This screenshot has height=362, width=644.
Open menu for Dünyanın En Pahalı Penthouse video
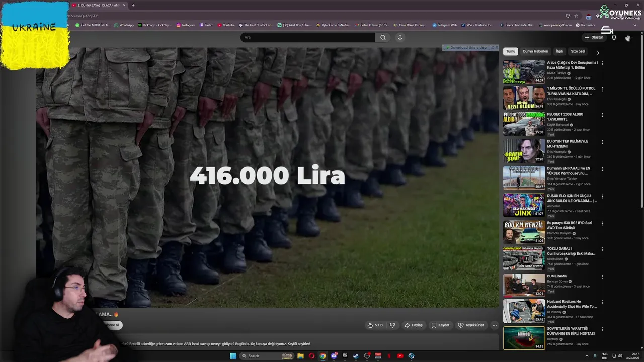(x=602, y=169)
